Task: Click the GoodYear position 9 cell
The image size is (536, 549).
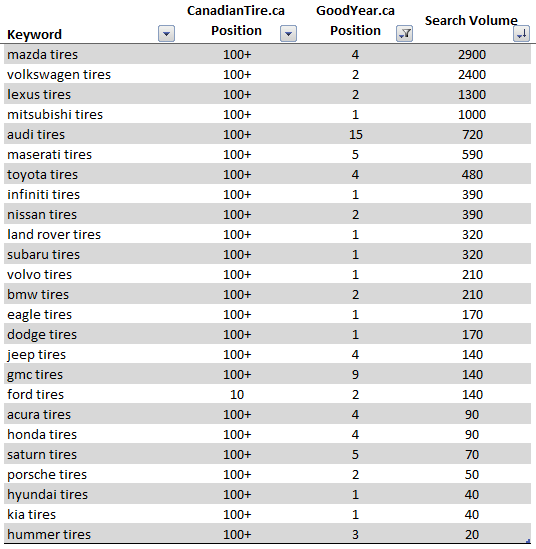Action: [355, 375]
